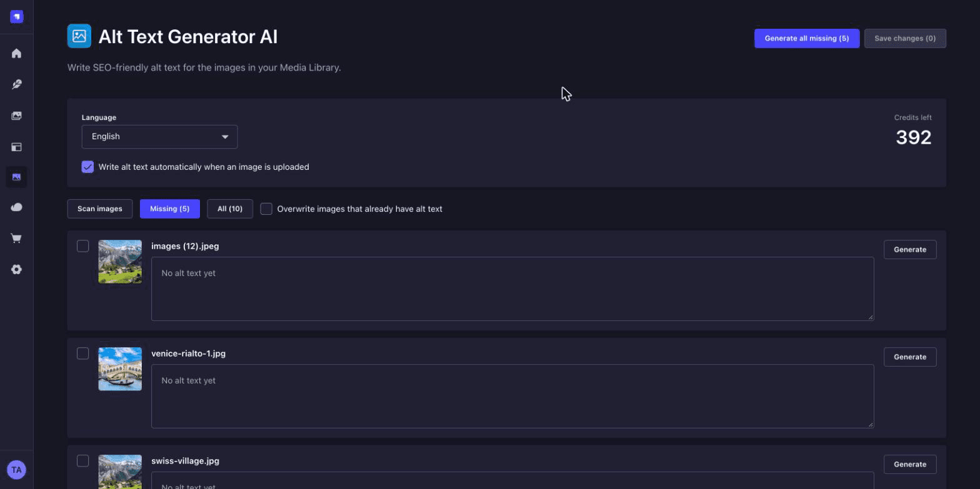
Task: Click the swiss-village.jpg thumbnail
Action: click(x=120, y=472)
